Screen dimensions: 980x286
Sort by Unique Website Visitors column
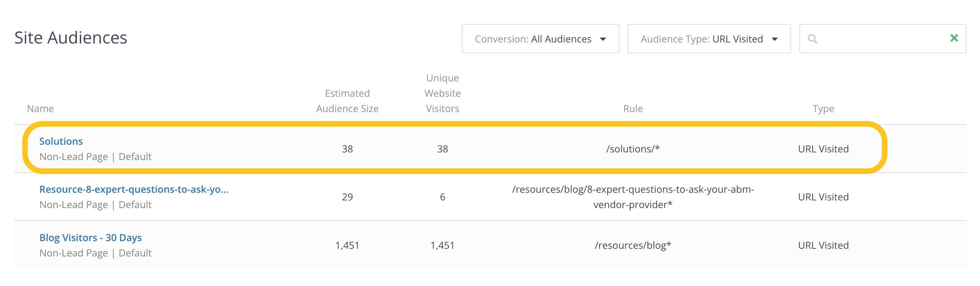pos(442,93)
